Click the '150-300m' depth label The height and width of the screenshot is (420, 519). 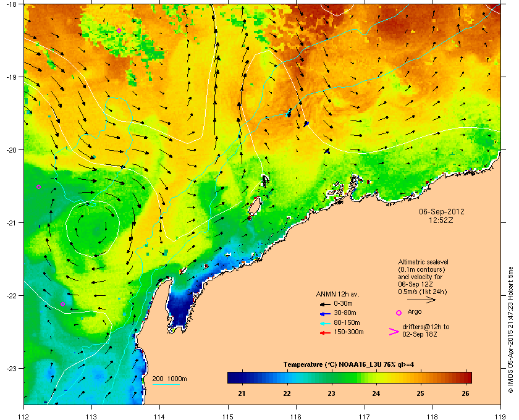click(348, 332)
